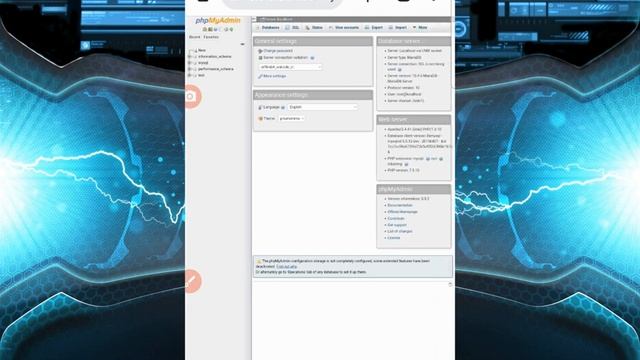640x360 pixels.
Task: Click the Contribute link
Action: (x=396, y=218)
